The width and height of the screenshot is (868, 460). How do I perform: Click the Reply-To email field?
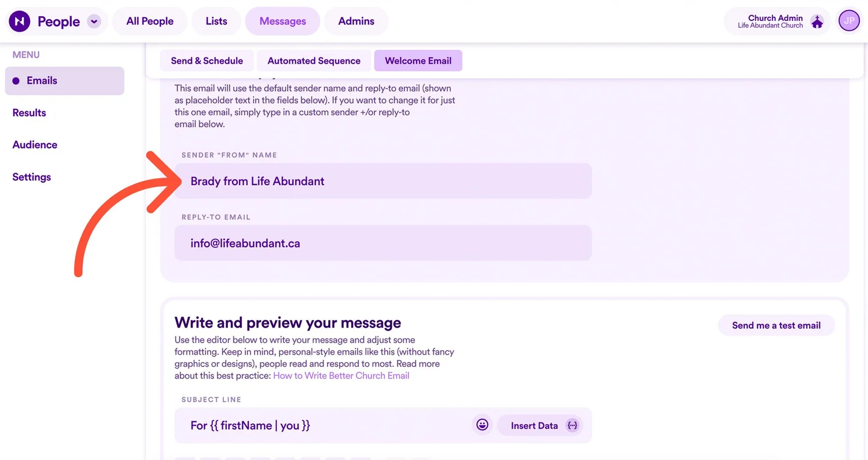[382, 243]
